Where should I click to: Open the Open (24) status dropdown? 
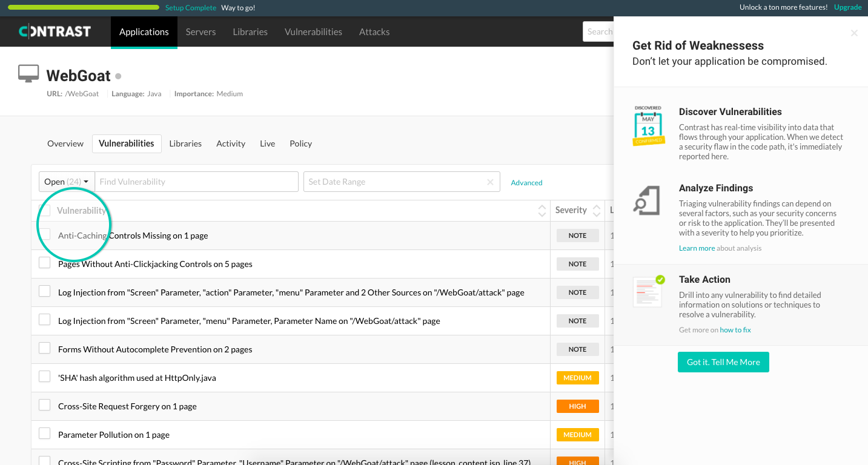pos(67,182)
